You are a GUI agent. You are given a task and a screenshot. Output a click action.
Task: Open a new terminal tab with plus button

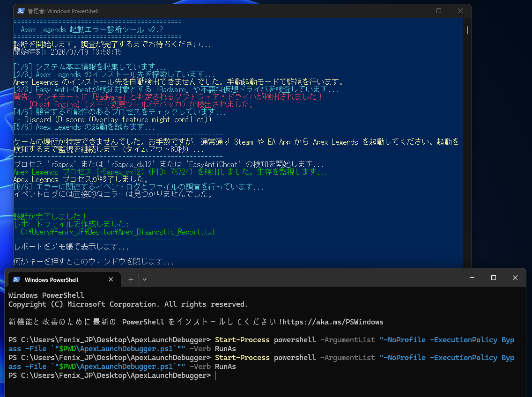(131, 279)
